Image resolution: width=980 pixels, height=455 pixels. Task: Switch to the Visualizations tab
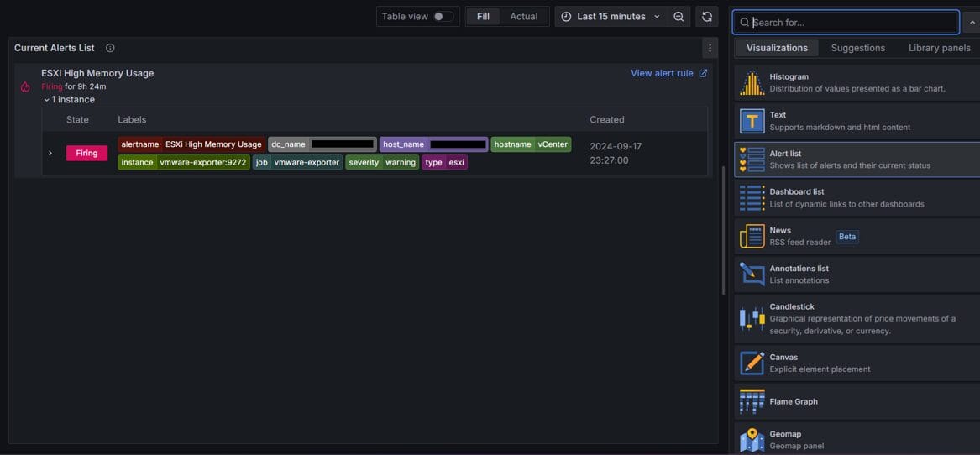pos(777,48)
